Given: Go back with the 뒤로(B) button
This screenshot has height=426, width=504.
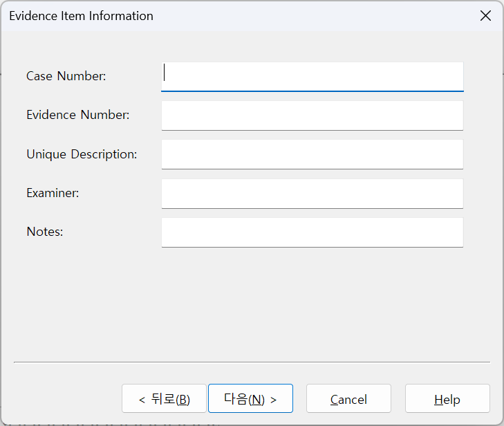Looking at the screenshot, I should 164,398.
